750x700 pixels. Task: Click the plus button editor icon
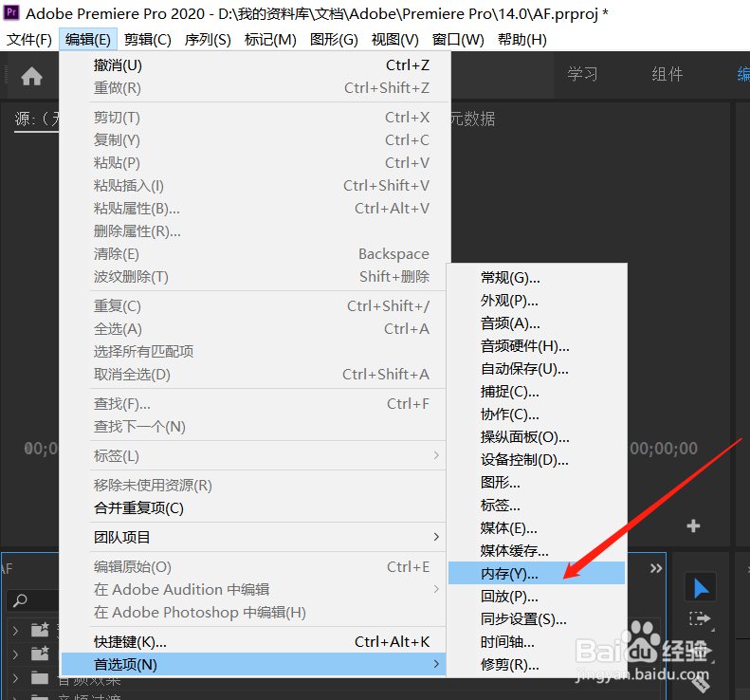tap(693, 525)
